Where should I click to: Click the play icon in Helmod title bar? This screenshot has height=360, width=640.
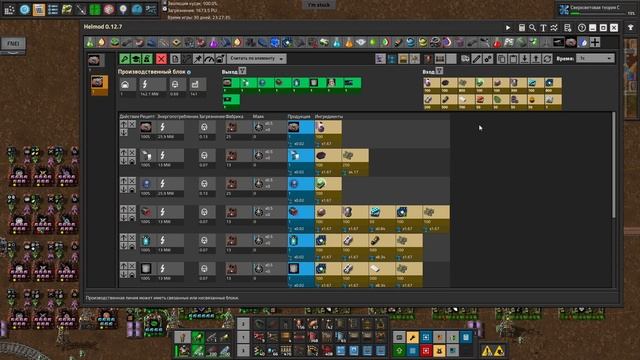(508, 28)
